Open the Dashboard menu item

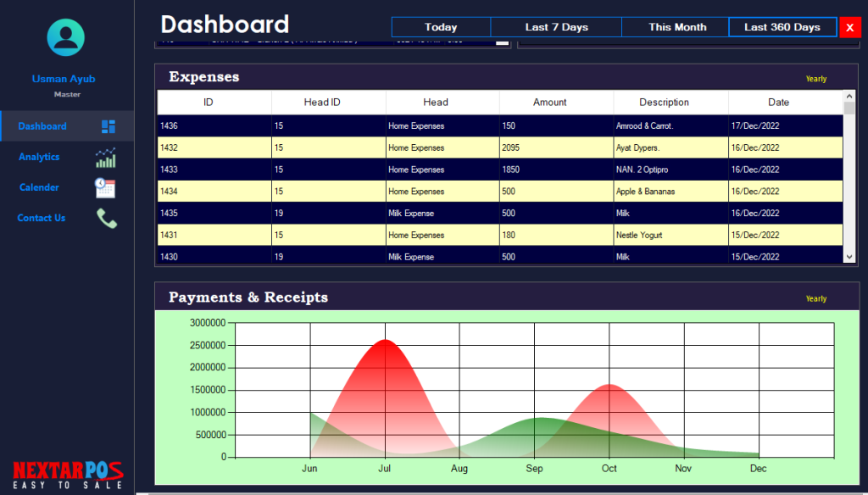click(67, 126)
